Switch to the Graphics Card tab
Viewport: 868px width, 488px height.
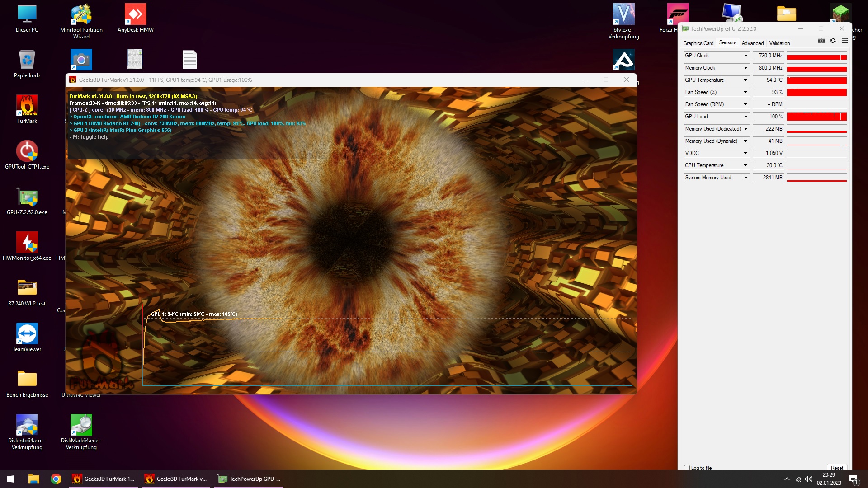[x=698, y=43]
